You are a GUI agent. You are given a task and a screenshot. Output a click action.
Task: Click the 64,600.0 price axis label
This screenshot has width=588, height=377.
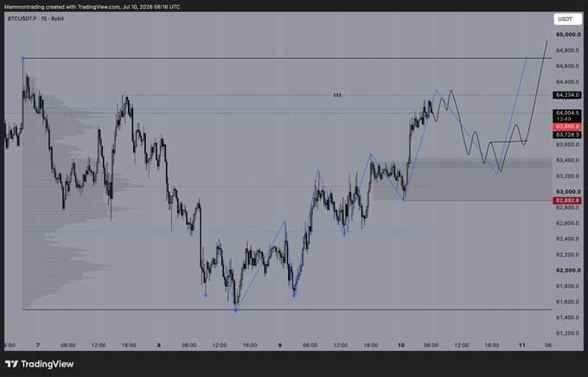coord(568,66)
